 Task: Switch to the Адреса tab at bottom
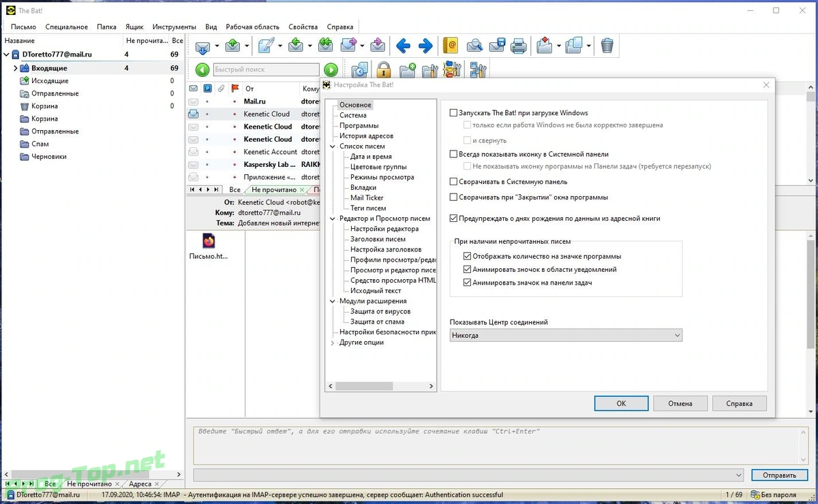[140, 484]
